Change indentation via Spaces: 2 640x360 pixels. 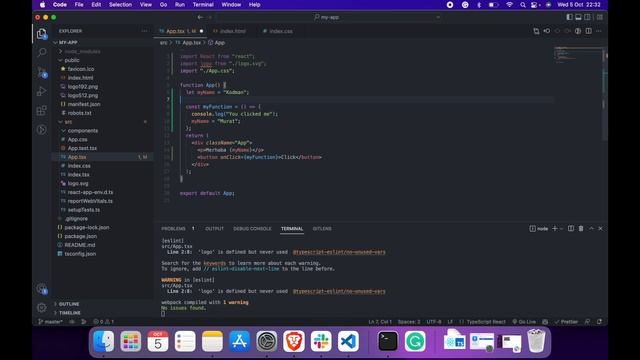coord(409,322)
